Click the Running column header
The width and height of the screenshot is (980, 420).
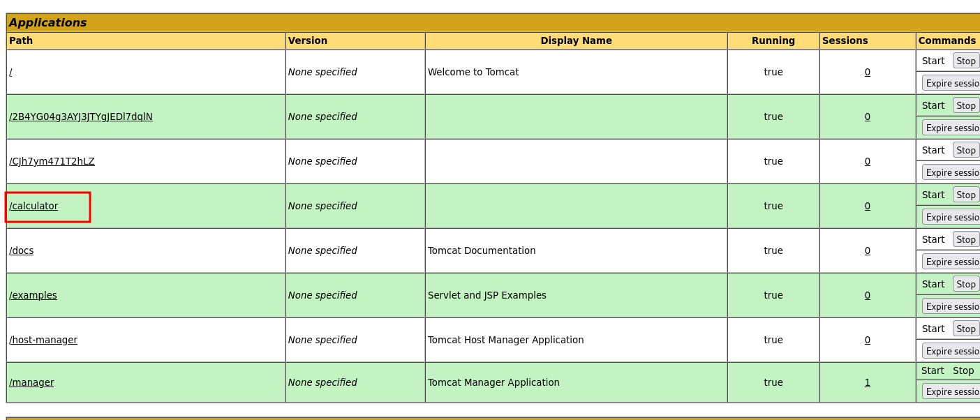tap(773, 40)
